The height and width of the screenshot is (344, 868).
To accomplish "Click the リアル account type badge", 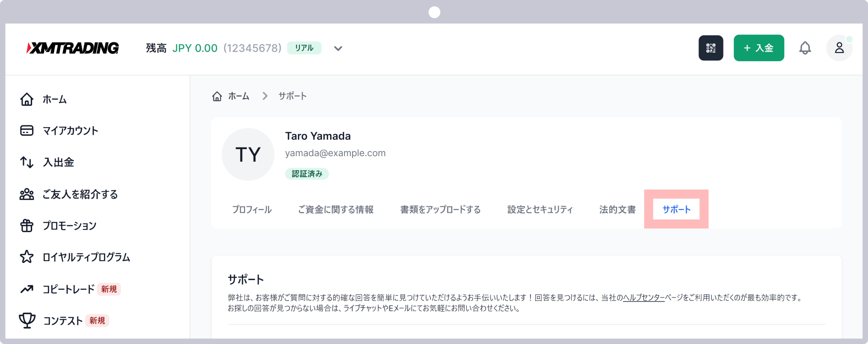I will coord(304,48).
